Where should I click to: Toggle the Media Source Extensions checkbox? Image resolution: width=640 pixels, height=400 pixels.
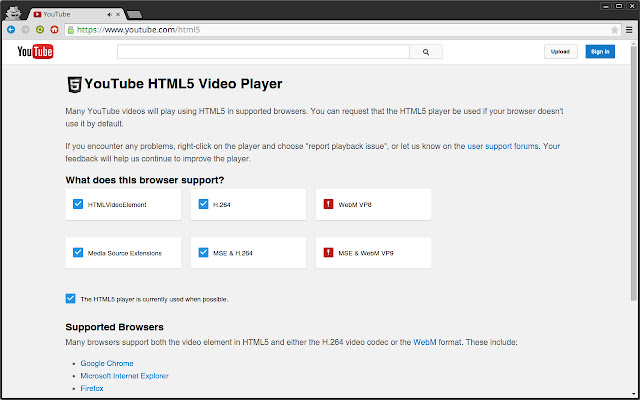click(78, 253)
